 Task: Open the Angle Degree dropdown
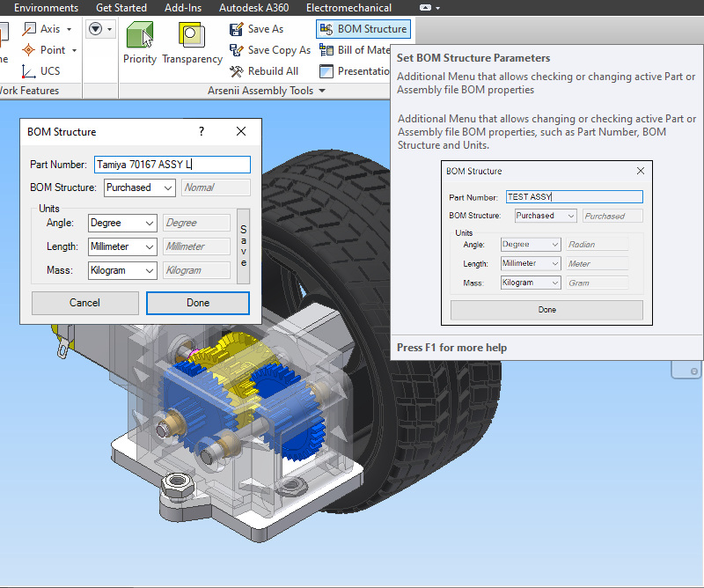click(x=122, y=223)
